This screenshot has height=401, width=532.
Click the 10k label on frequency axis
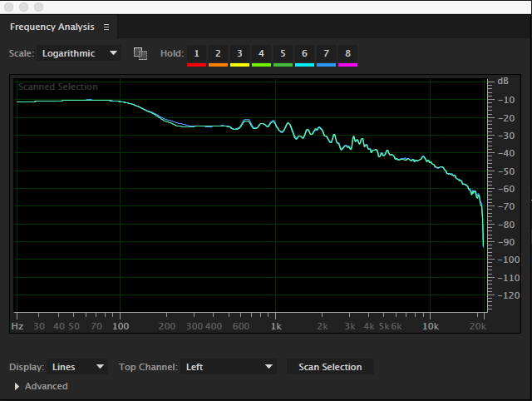tap(431, 326)
